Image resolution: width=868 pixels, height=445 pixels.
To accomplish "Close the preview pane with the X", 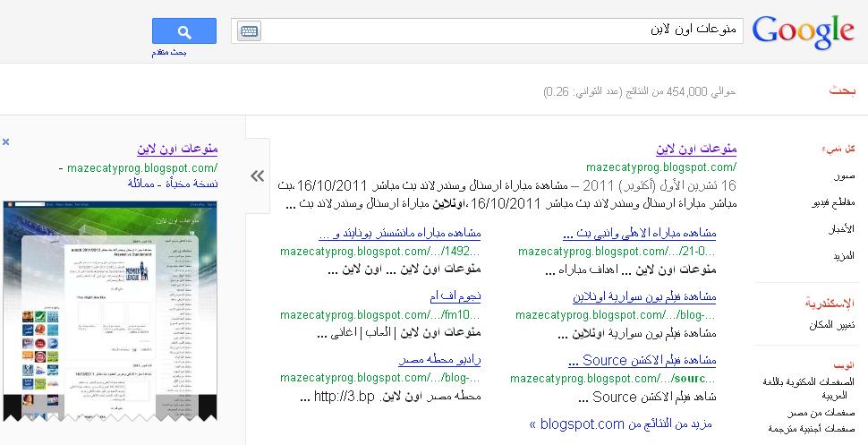I will pyautogui.click(x=5, y=141).
